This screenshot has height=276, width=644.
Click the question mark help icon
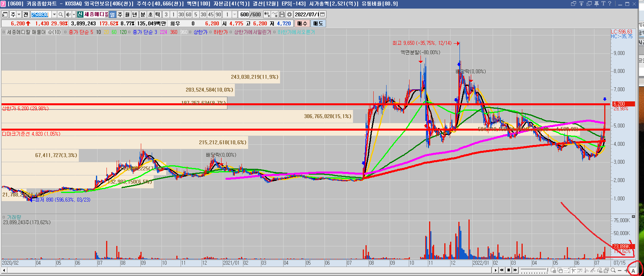(609, 4)
